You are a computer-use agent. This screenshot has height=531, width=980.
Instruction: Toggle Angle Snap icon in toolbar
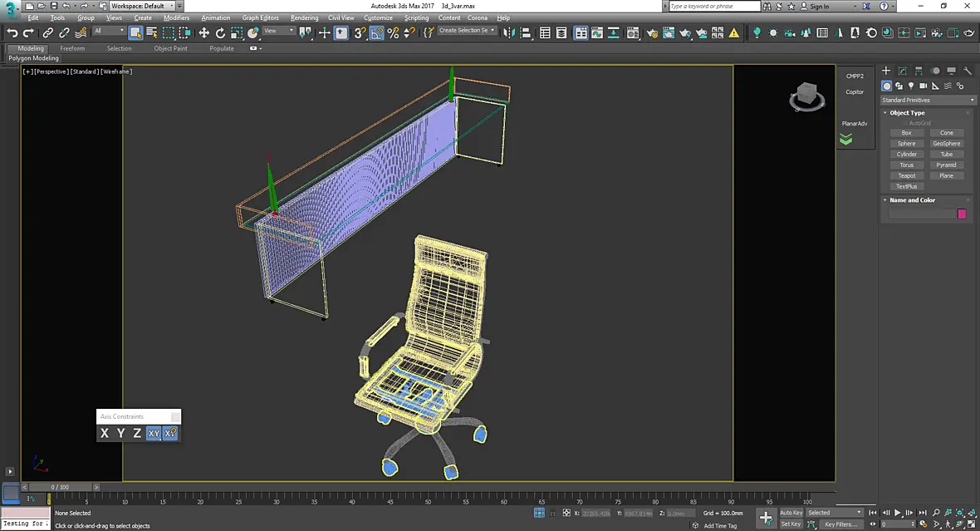pos(376,33)
